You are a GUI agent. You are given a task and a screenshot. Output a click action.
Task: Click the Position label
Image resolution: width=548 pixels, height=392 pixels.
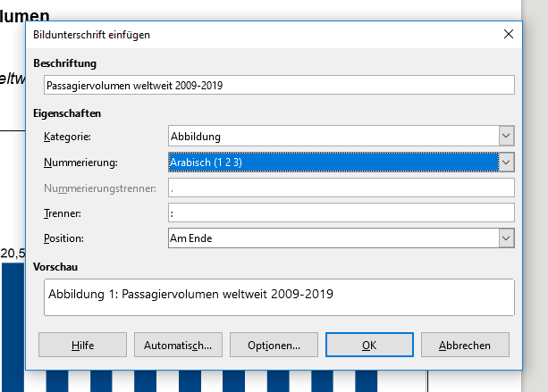pyautogui.click(x=63, y=238)
